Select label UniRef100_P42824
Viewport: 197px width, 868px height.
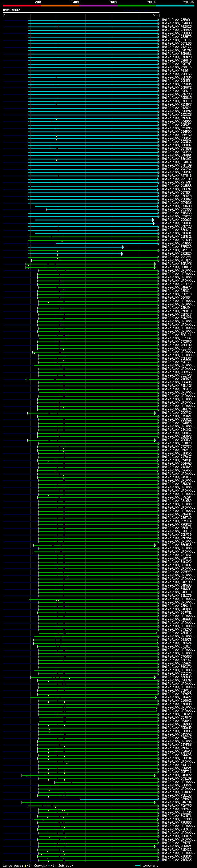click(x=176, y=108)
